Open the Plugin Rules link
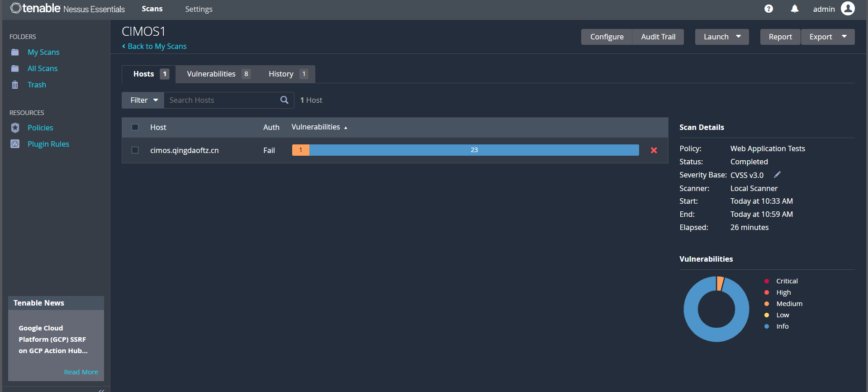The width and height of the screenshot is (868, 392). point(48,144)
